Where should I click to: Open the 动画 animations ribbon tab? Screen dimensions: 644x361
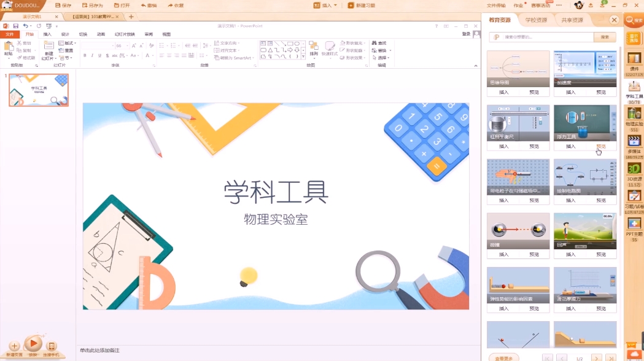coord(101,34)
